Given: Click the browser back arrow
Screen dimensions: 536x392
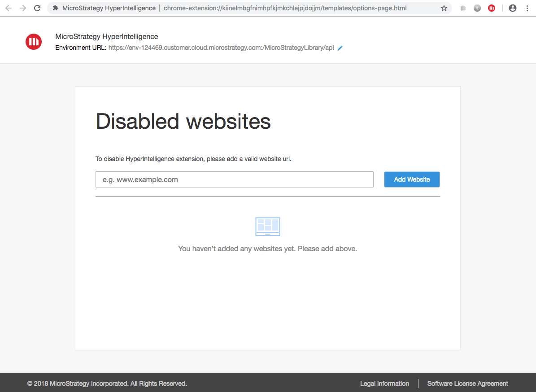Looking at the screenshot, I should [9, 8].
